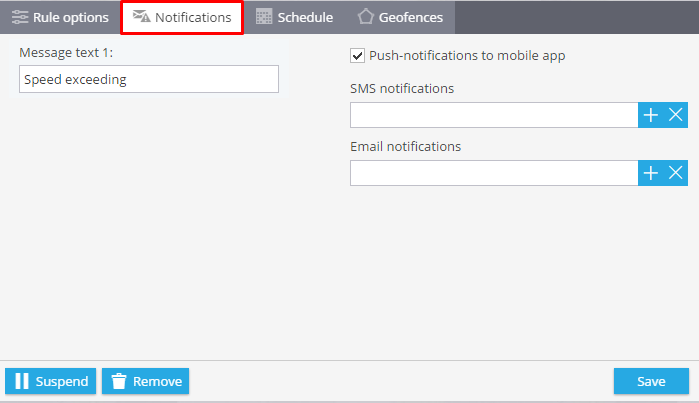Focus the Message text 1 field

coord(149,79)
